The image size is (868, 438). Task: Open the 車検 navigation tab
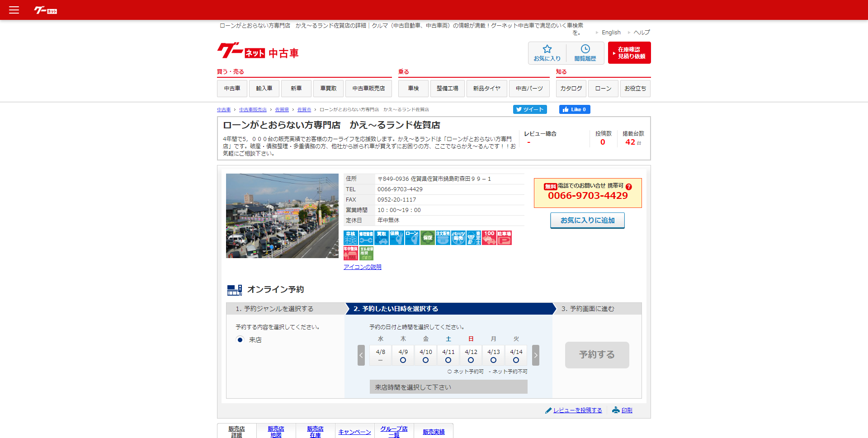[x=413, y=89]
